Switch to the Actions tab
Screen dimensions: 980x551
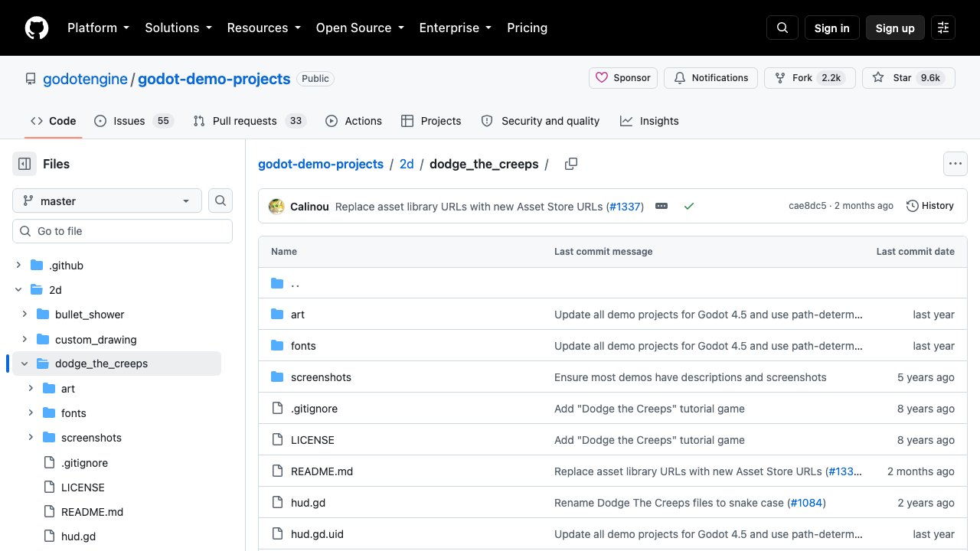(x=354, y=121)
